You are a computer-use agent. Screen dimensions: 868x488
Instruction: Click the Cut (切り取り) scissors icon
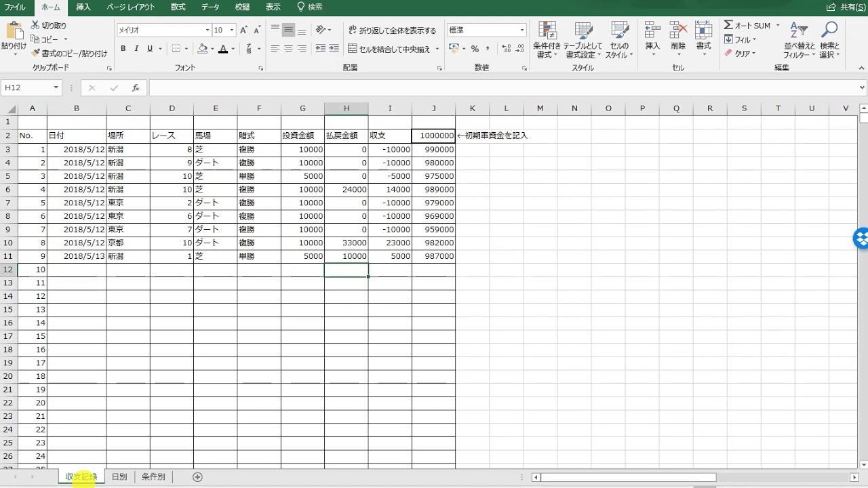[35, 26]
